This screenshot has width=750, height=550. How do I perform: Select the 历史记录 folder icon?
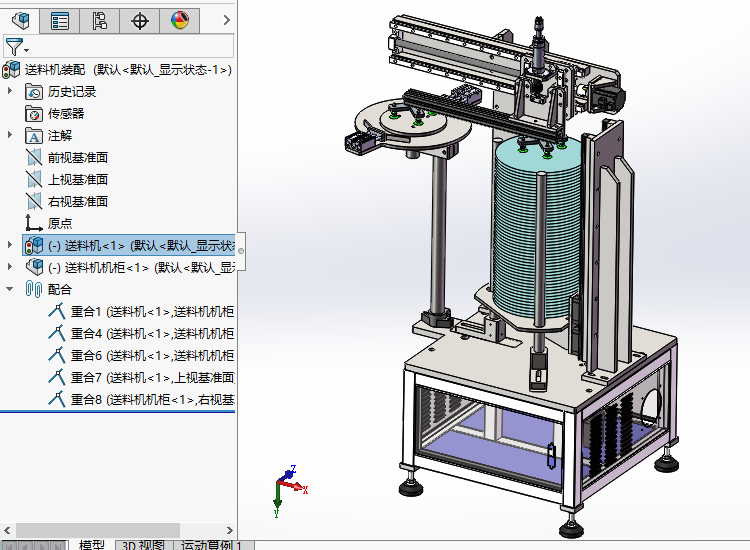point(34,91)
